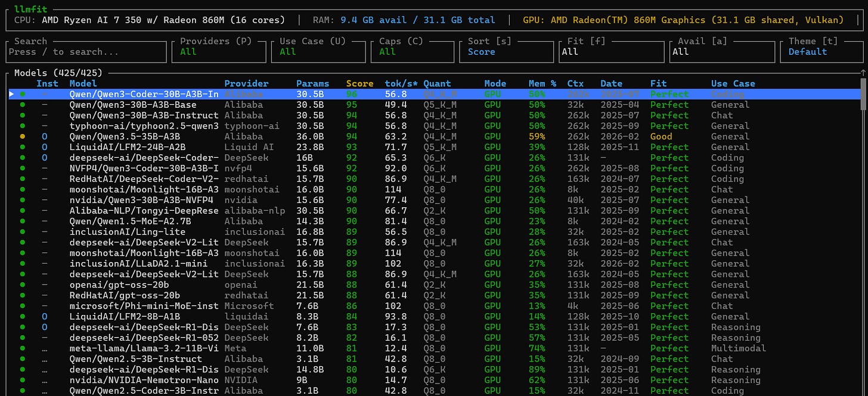
Task: Click the status dot of Alibaba-NLP/Tongyi-DeepRese
Action: click(23, 211)
